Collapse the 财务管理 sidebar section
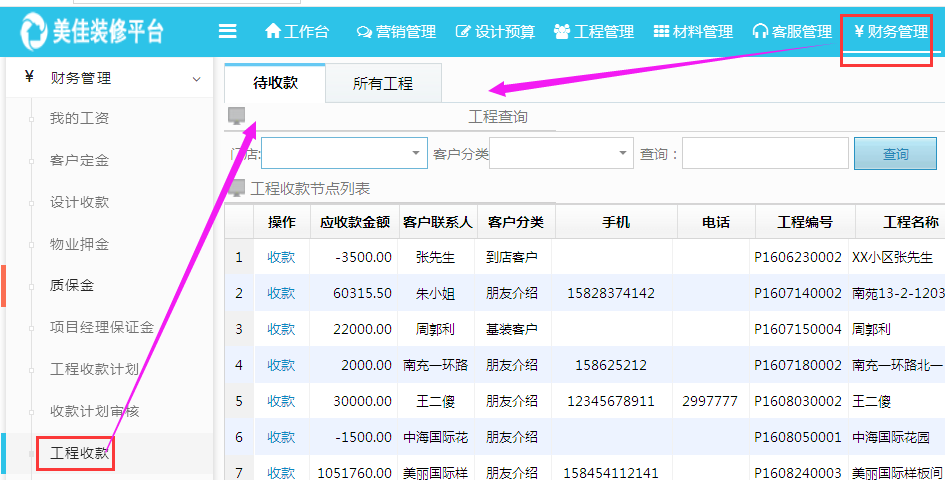This screenshot has height=480, width=945. pos(196,78)
